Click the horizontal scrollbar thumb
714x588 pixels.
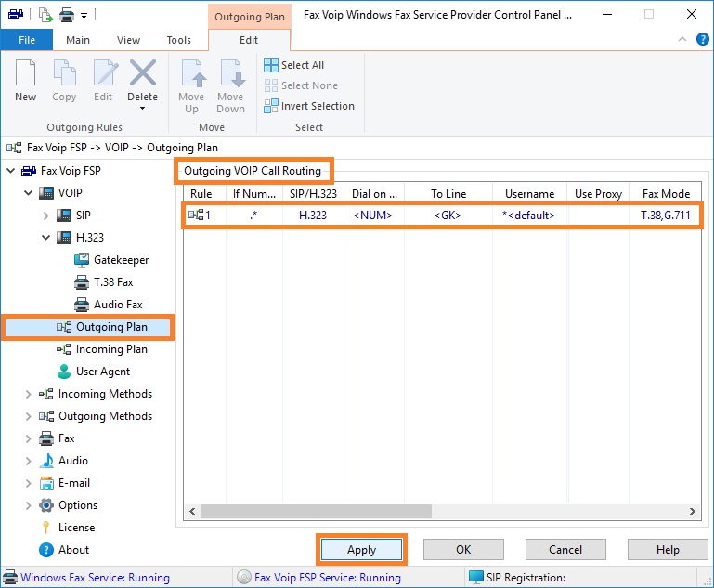[x=316, y=512]
